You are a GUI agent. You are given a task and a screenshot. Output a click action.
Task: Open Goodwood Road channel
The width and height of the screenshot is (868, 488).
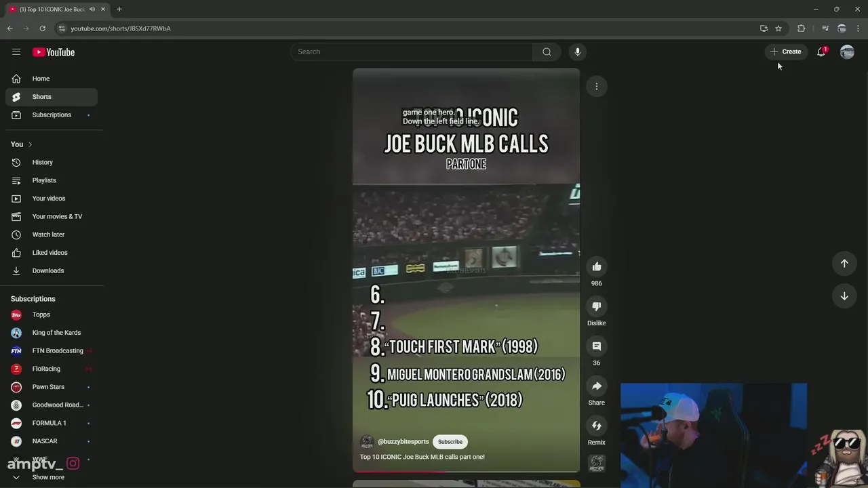(x=52, y=405)
